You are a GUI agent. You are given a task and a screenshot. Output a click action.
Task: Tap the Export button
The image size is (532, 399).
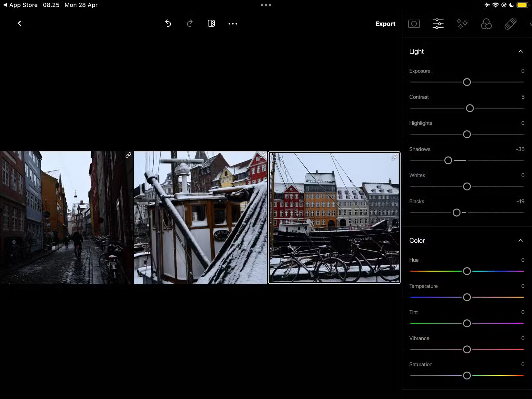click(x=385, y=24)
